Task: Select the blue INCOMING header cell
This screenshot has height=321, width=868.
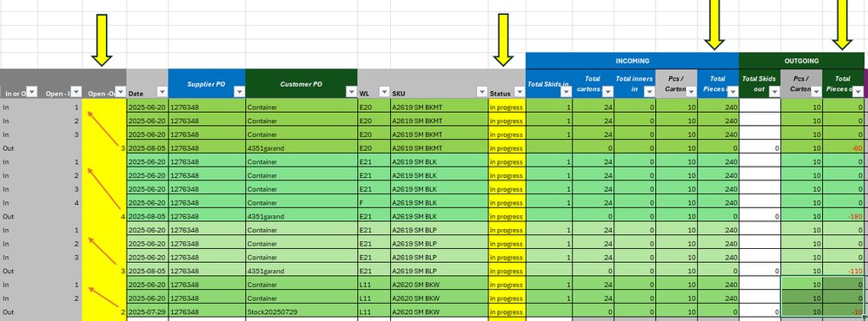Action: pos(633,61)
